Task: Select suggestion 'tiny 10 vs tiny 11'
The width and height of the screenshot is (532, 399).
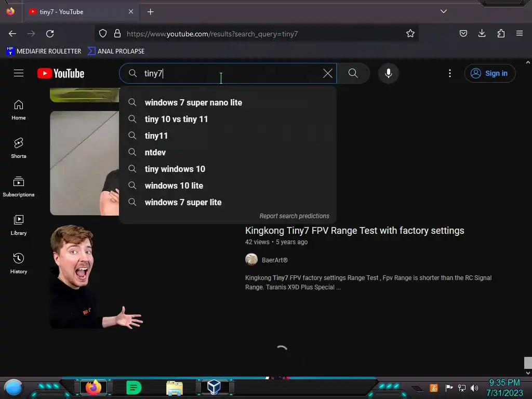Action: coord(228,119)
